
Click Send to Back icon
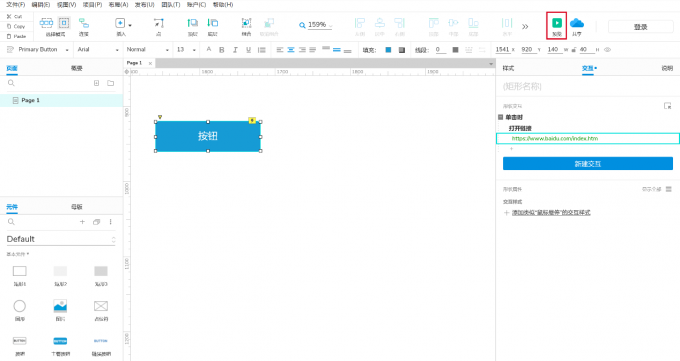[x=212, y=23]
